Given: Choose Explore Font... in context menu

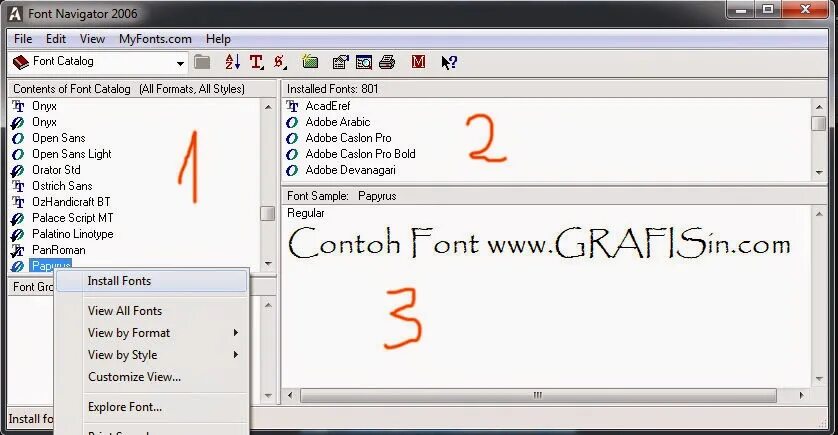Looking at the screenshot, I should click(125, 407).
